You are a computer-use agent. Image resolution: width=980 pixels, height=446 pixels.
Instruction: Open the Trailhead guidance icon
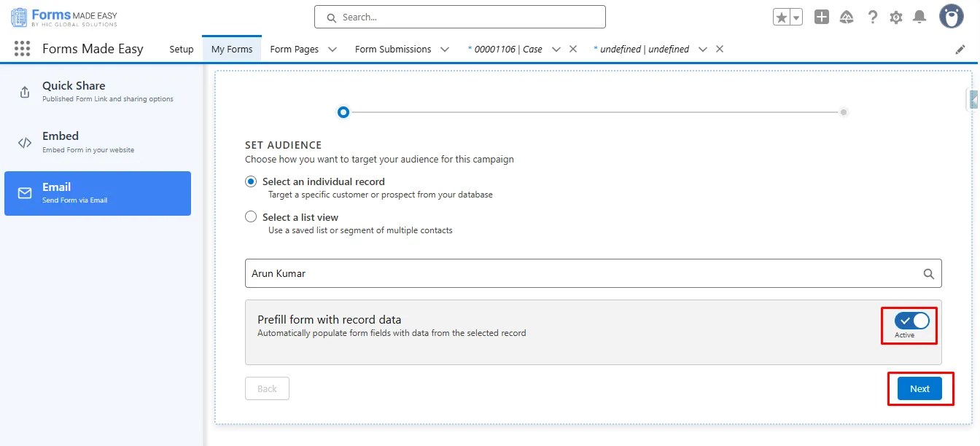847,17
